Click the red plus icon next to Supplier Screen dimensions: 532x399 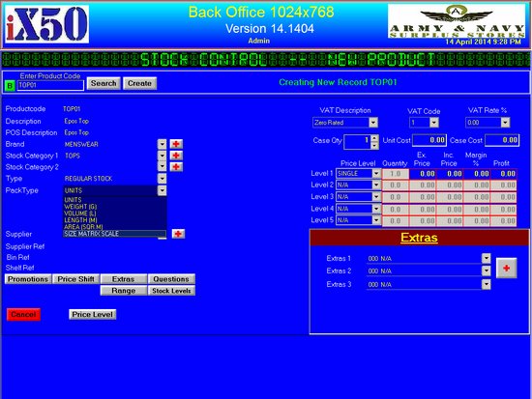pos(178,234)
